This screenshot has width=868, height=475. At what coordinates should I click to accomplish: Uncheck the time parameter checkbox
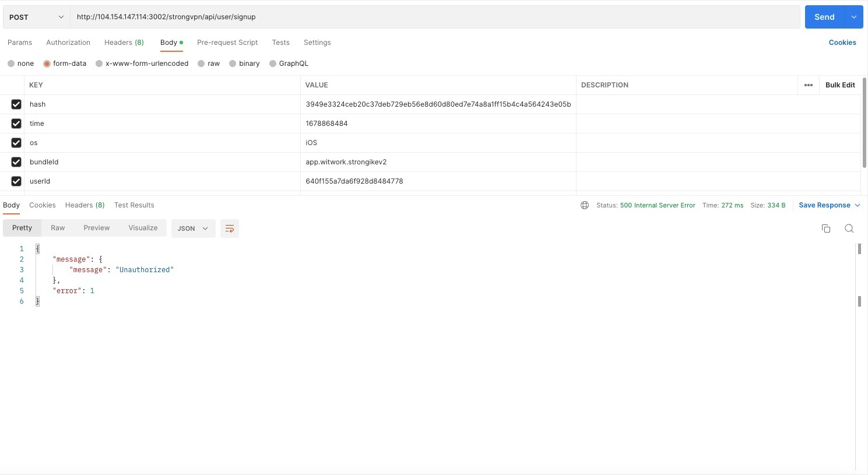[x=16, y=124]
